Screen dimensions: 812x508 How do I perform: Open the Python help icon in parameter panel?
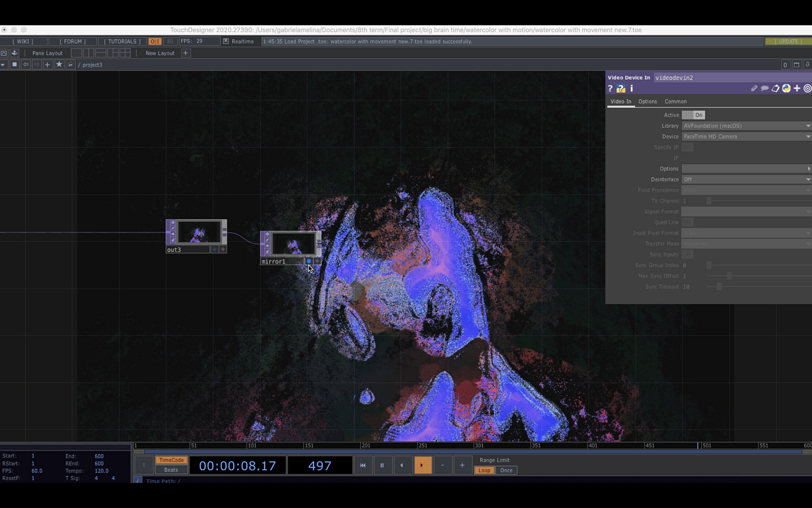click(621, 89)
